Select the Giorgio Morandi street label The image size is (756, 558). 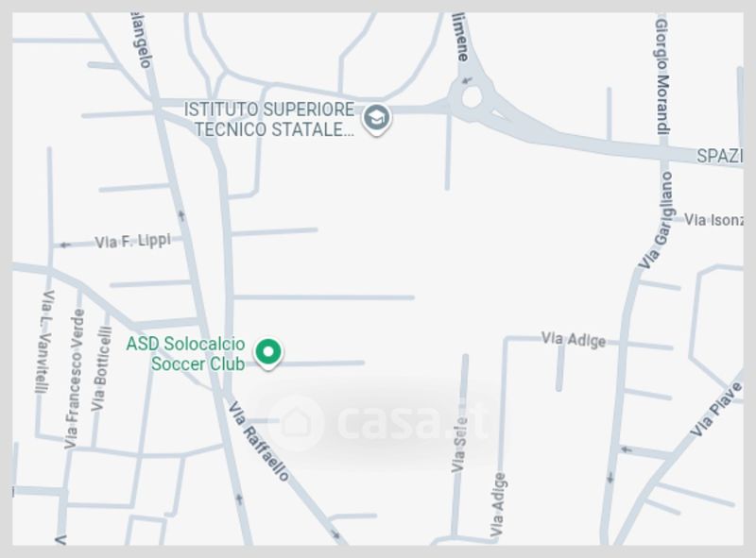tap(662, 76)
